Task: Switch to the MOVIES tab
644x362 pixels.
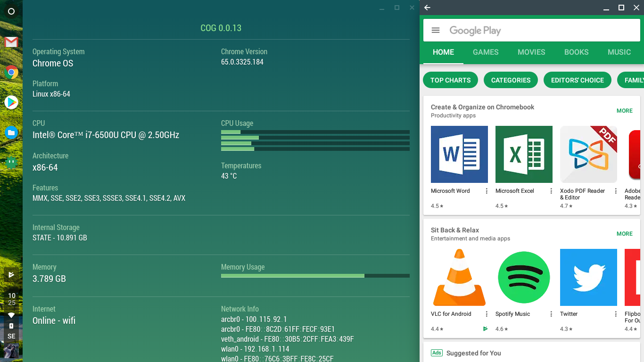Action: click(x=531, y=52)
